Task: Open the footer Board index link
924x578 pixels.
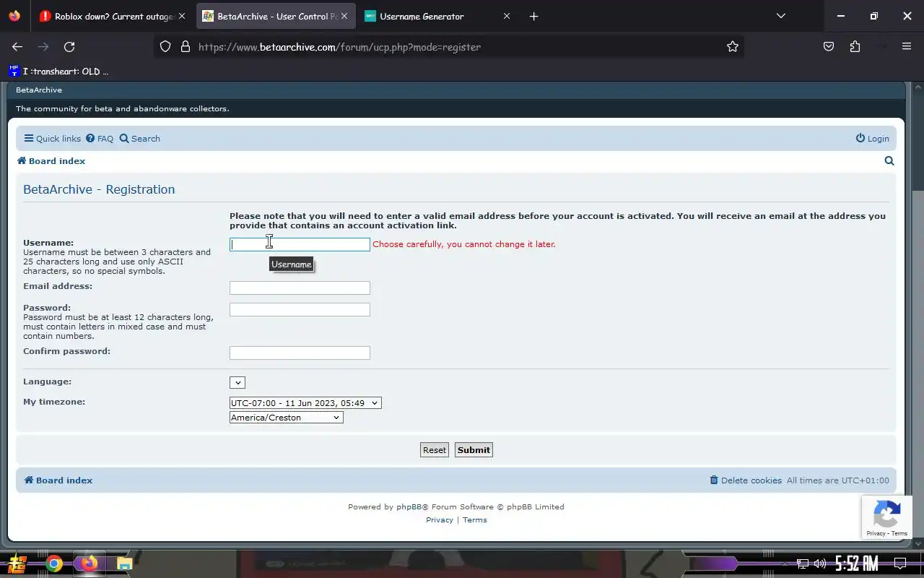Action: pos(58,480)
